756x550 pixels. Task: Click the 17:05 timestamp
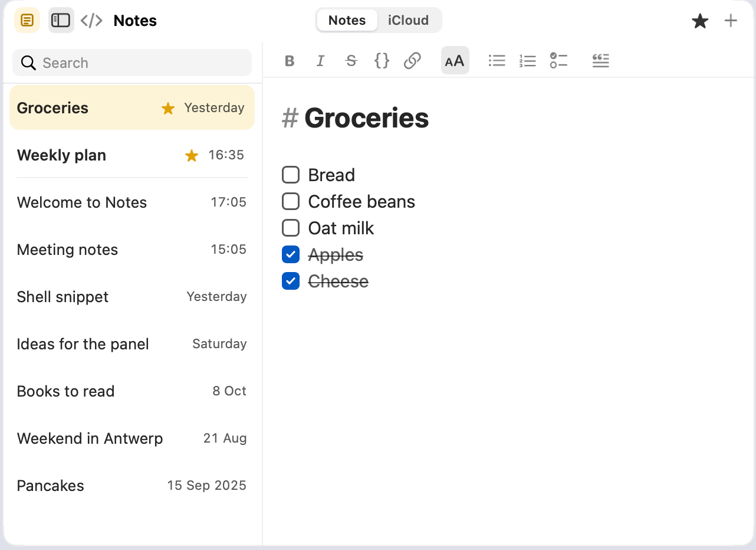pos(228,202)
